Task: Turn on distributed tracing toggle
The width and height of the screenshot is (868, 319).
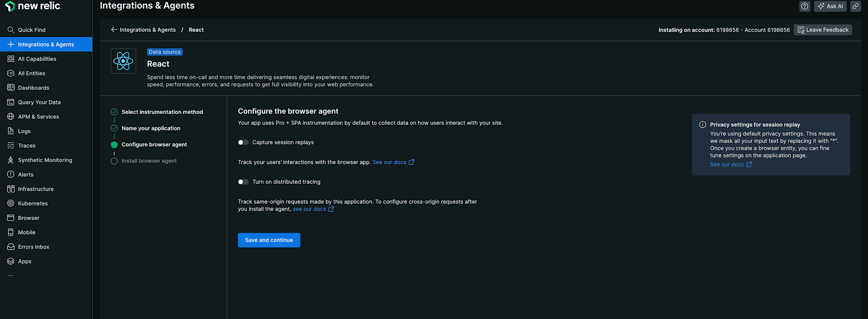Action: point(243,182)
